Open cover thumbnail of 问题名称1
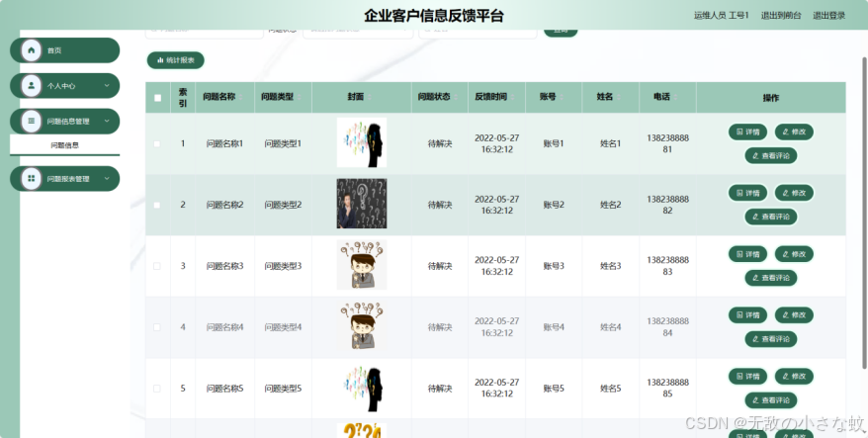The width and height of the screenshot is (868, 438). click(362, 142)
